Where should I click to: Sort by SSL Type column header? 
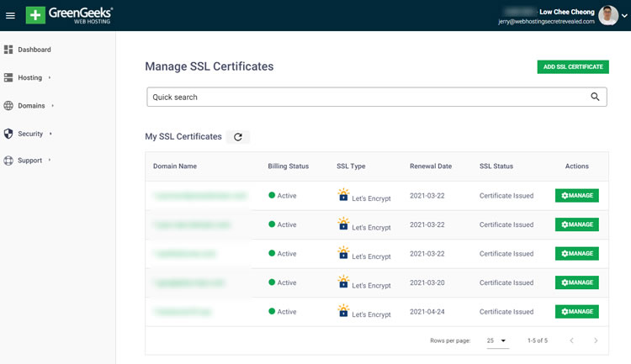pyautogui.click(x=351, y=166)
